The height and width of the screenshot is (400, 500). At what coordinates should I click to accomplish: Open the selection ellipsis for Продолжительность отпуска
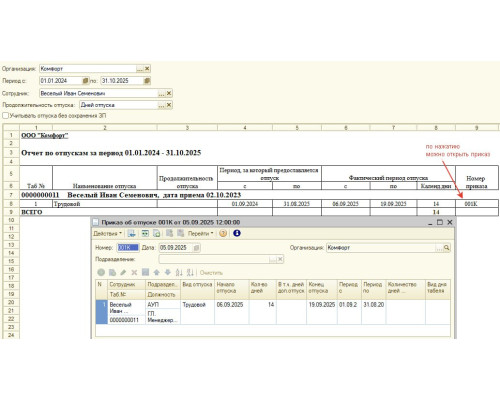point(161,105)
